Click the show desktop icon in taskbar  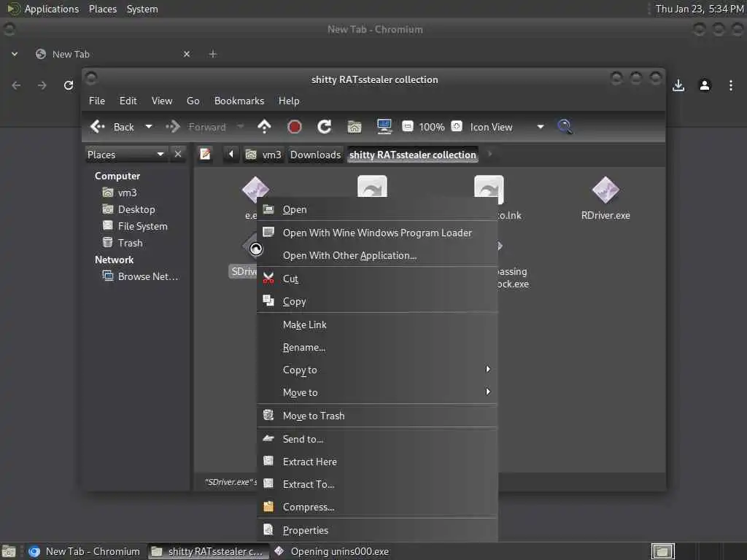[x=9, y=552]
